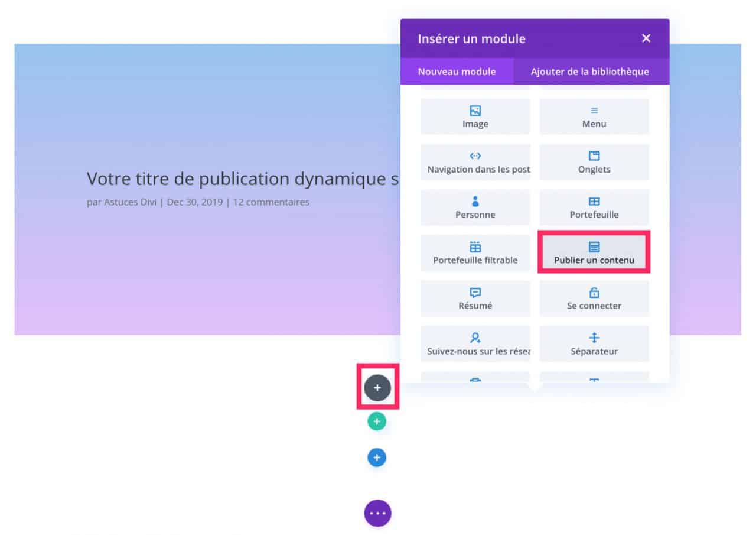Select the Personne module icon

(x=475, y=207)
